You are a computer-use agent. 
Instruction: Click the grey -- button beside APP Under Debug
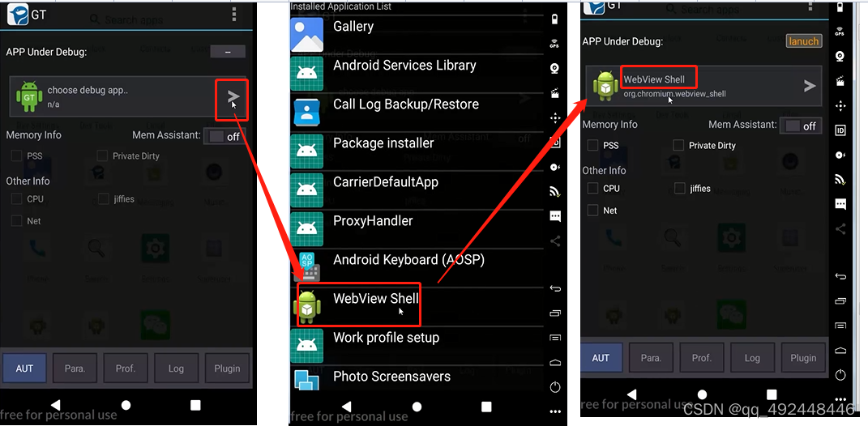[228, 52]
